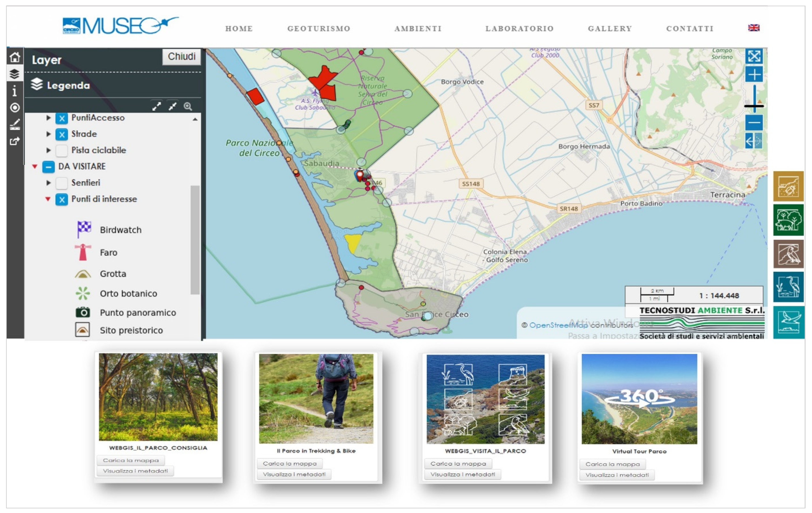Expand the PuntiAccesso layer arrow
The width and height of the screenshot is (812, 513).
(48, 118)
